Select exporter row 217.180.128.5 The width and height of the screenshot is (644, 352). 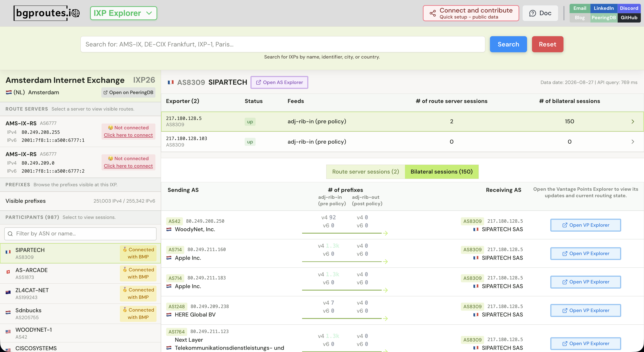click(402, 122)
